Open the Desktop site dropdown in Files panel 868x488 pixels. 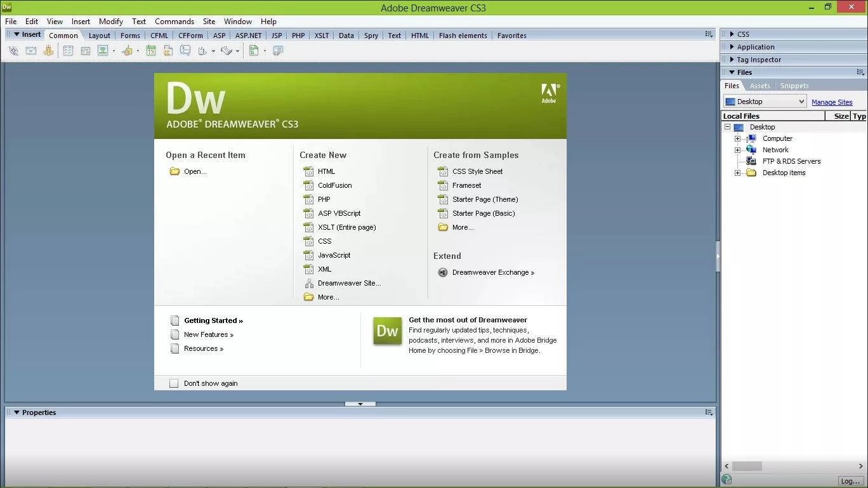tap(765, 102)
